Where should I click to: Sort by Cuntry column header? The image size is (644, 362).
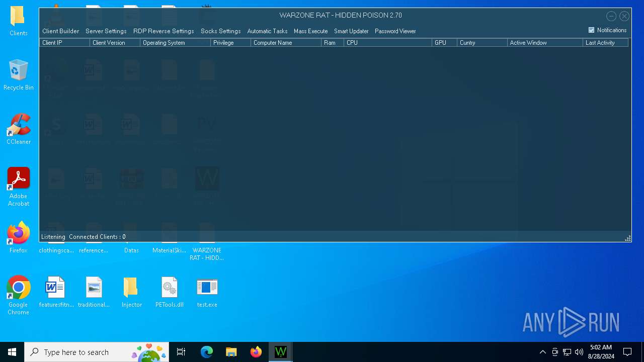482,43
